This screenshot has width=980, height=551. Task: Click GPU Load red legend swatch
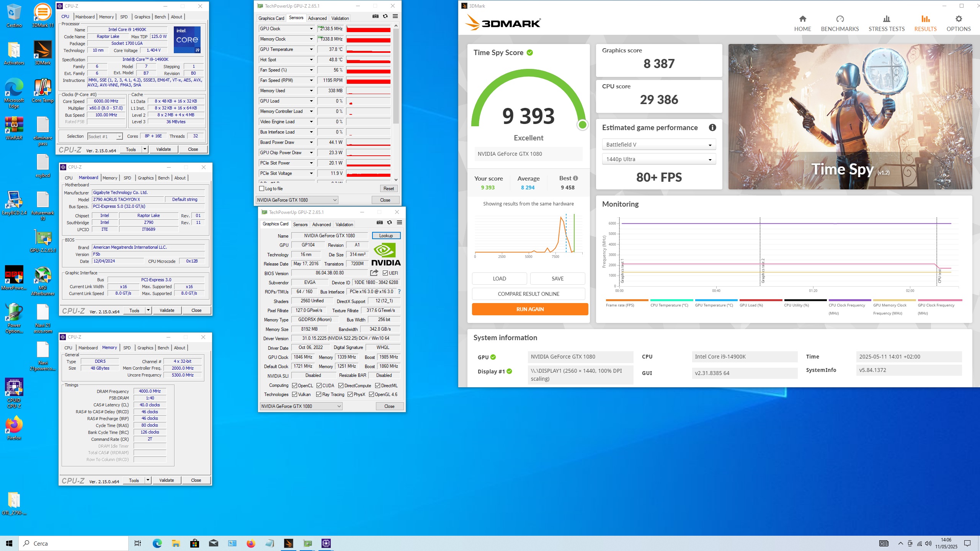coord(761,300)
